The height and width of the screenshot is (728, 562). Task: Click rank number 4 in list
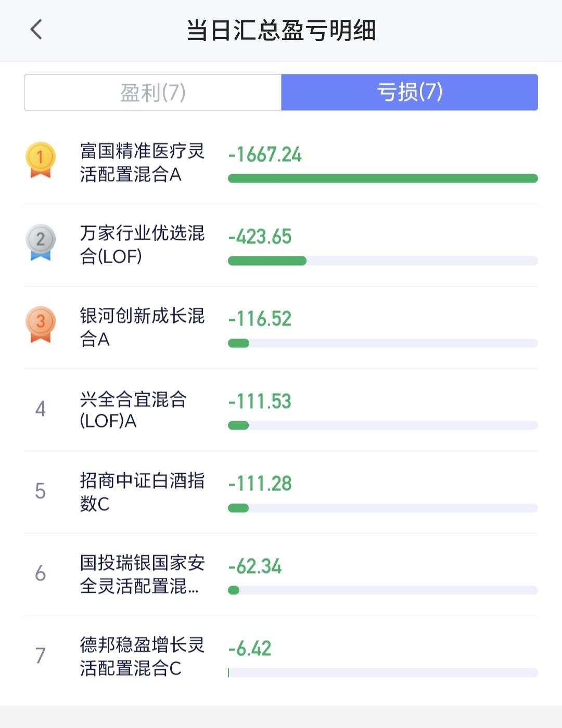click(x=41, y=409)
